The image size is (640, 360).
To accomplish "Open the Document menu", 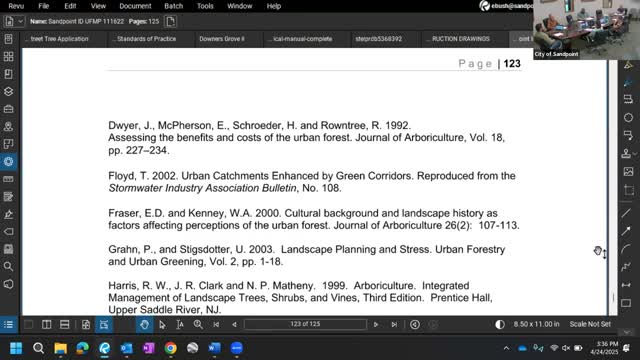I will (135, 6).
